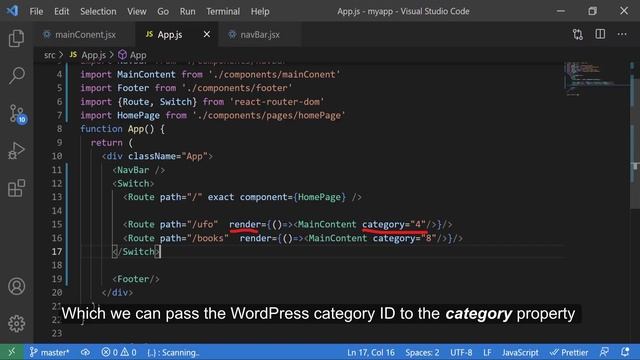Click the Prettier status item
Viewport: 640px width, 360px height.
coord(569,352)
